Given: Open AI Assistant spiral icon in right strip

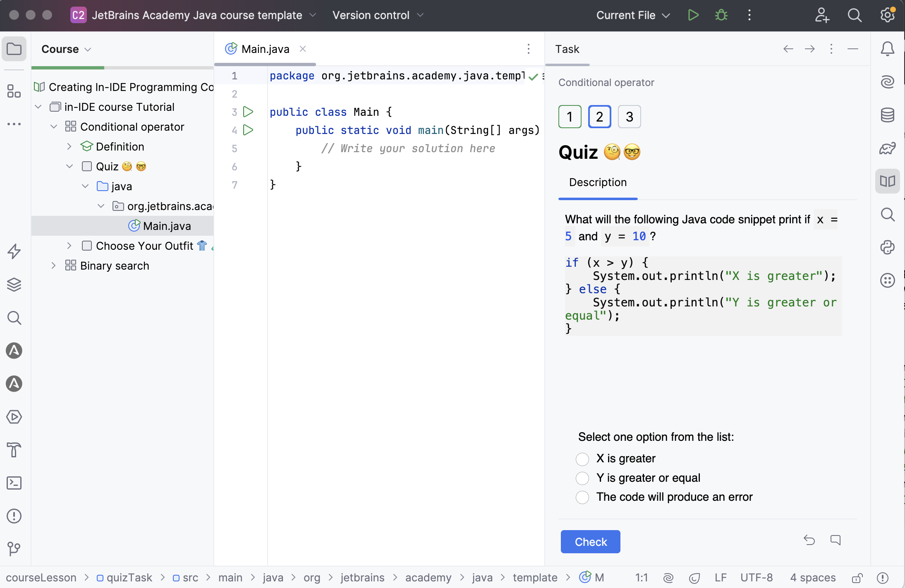Looking at the screenshot, I should point(888,82).
